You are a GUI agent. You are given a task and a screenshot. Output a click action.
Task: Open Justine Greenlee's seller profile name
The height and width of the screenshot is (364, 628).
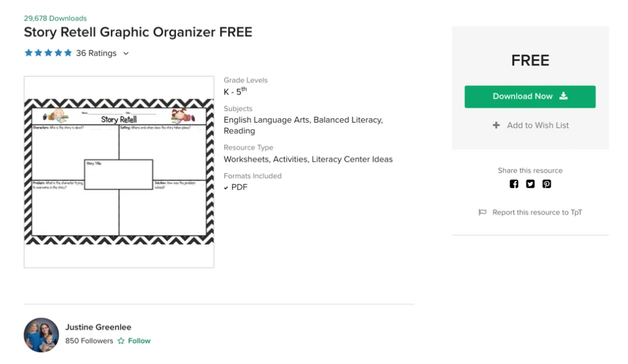[98, 327]
